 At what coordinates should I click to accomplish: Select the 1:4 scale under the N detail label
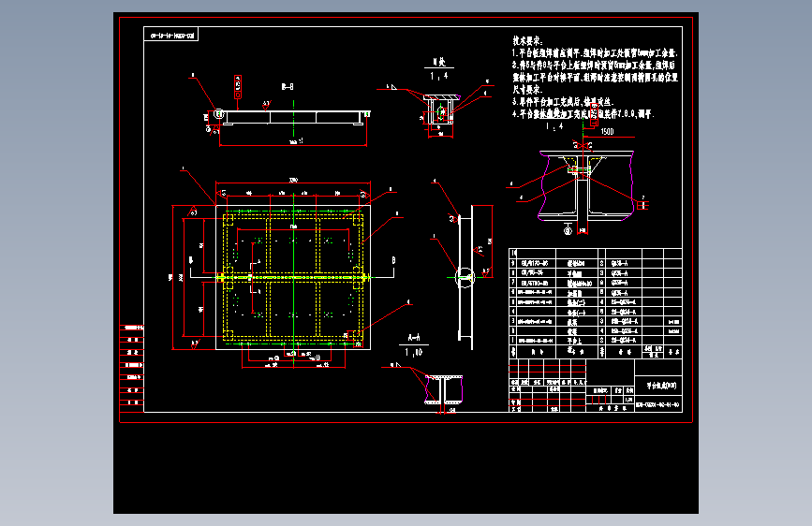click(x=439, y=76)
